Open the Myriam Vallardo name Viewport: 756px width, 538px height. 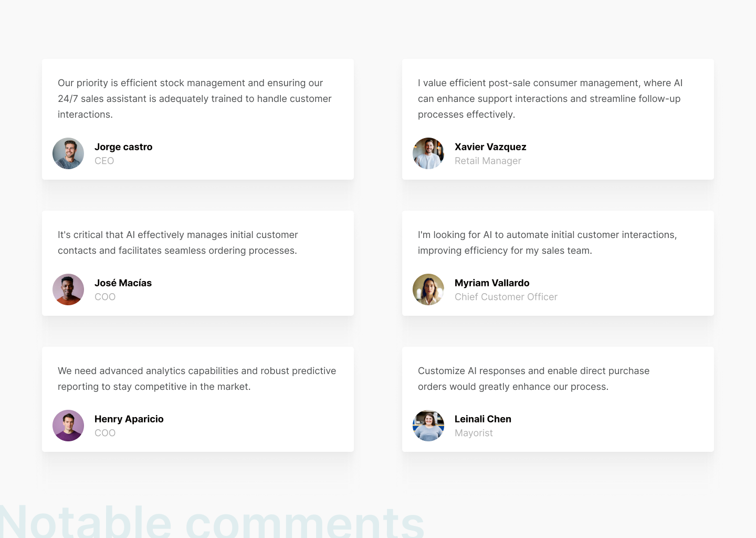(x=492, y=283)
